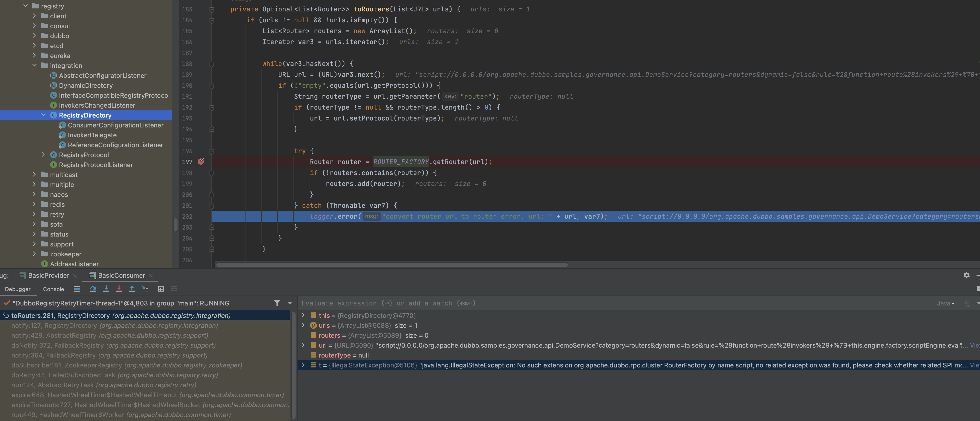This screenshot has width=980, height=421.
Task: Click the Step Out arrow icon
Action: pos(132,289)
